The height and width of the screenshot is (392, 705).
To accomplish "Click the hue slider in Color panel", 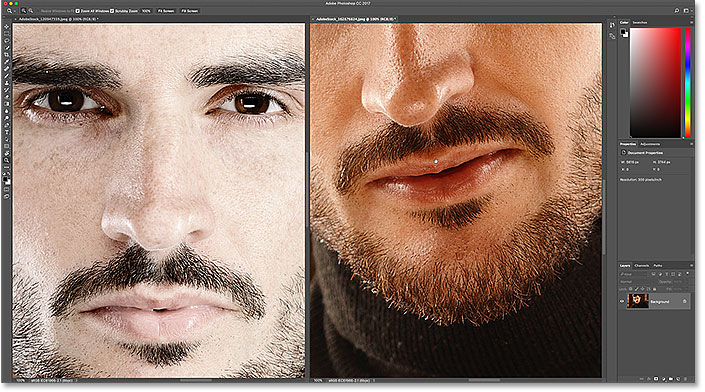I will click(x=687, y=83).
